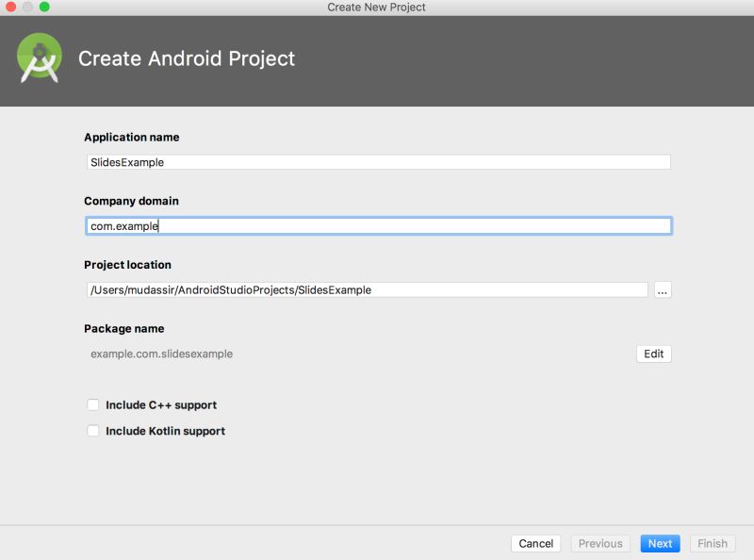Screen dimensions: 754x560
Task: Click Next to proceed
Action: pyautogui.click(x=659, y=543)
